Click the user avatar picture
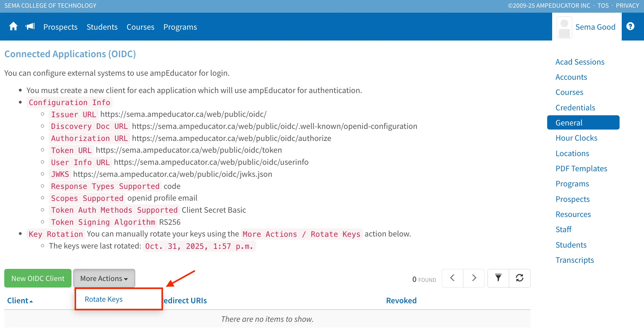This screenshot has width=644, height=332. (564, 28)
